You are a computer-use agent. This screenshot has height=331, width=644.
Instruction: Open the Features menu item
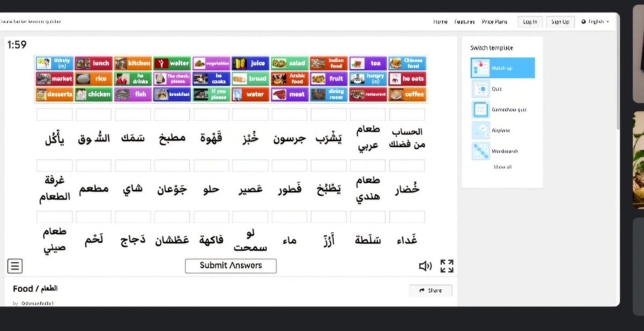pyautogui.click(x=465, y=21)
